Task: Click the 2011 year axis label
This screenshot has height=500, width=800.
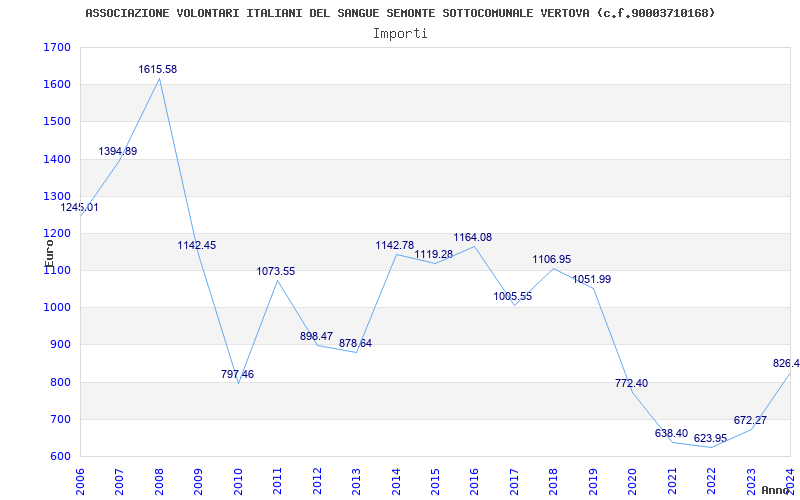Action: point(278,482)
